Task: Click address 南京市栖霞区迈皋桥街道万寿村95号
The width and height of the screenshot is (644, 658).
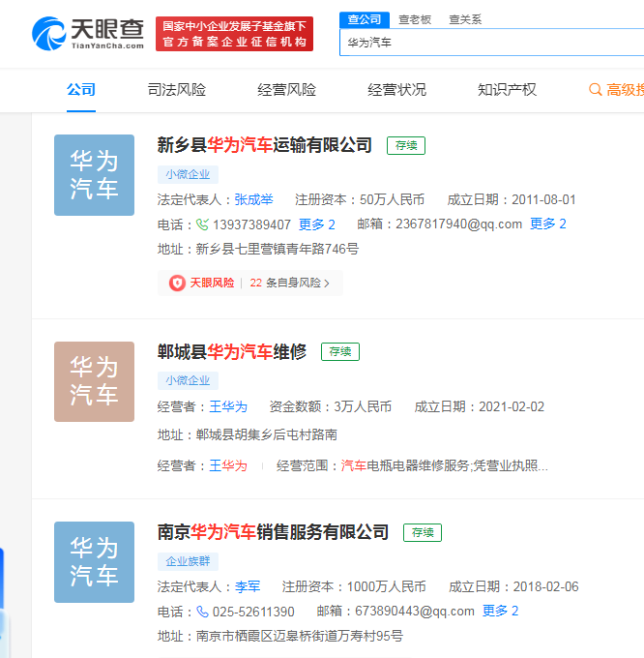Action: click(300, 636)
